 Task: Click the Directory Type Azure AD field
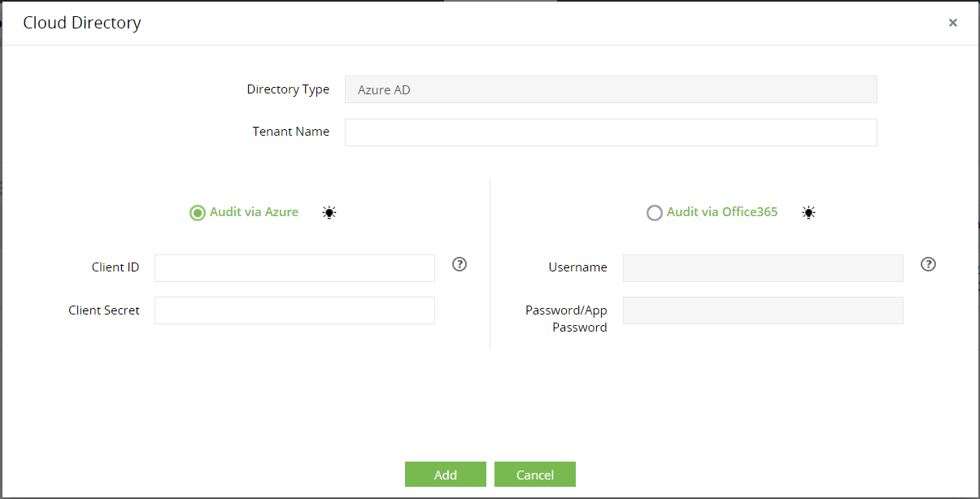[611, 89]
